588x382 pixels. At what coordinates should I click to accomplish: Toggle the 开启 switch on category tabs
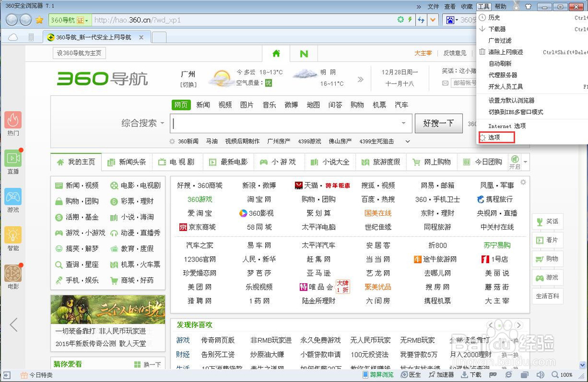tap(514, 162)
